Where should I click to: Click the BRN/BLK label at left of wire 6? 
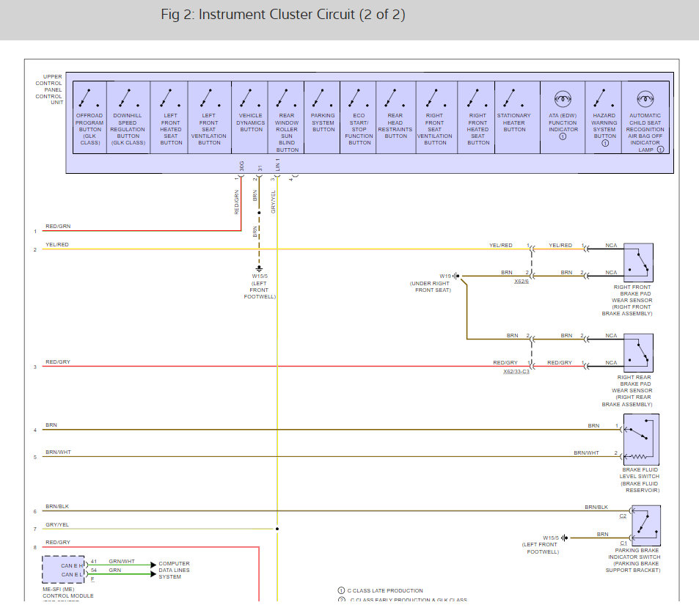coord(57,506)
